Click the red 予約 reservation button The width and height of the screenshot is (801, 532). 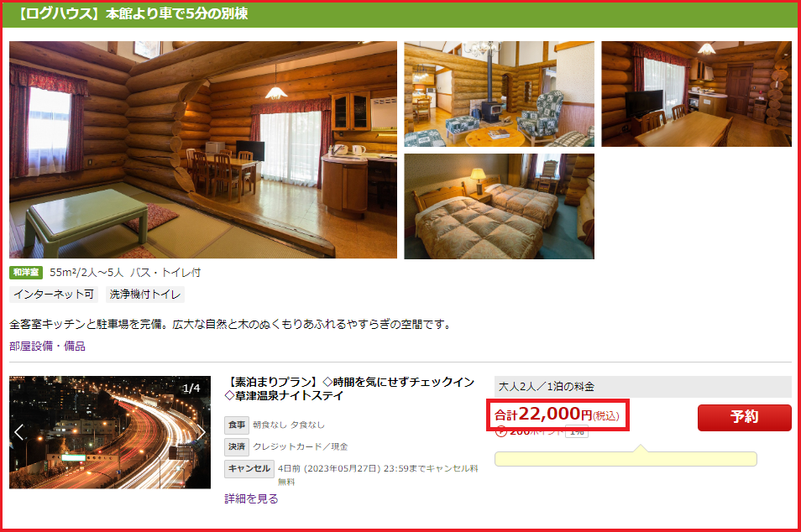coord(744,417)
